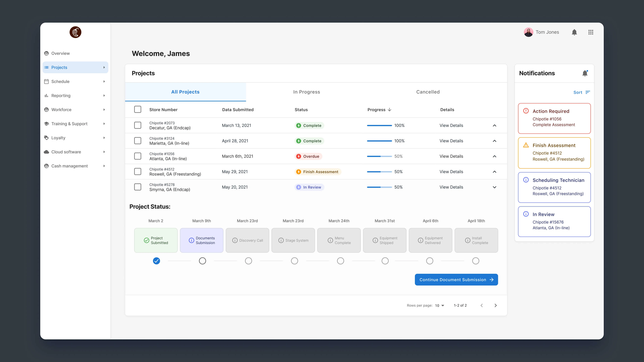Open the Rows per page dropdown
This screenshot has width=644, height=362.
440,306
